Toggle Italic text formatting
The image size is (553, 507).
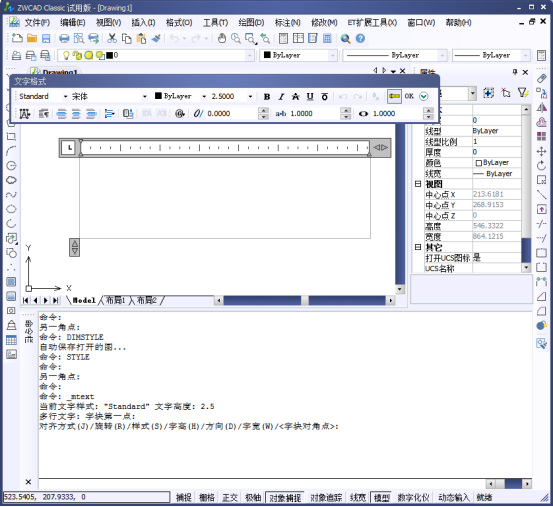coord(281,96)
